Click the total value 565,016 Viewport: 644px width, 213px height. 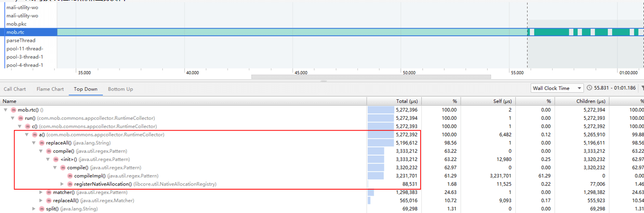(x=409, y=201)
